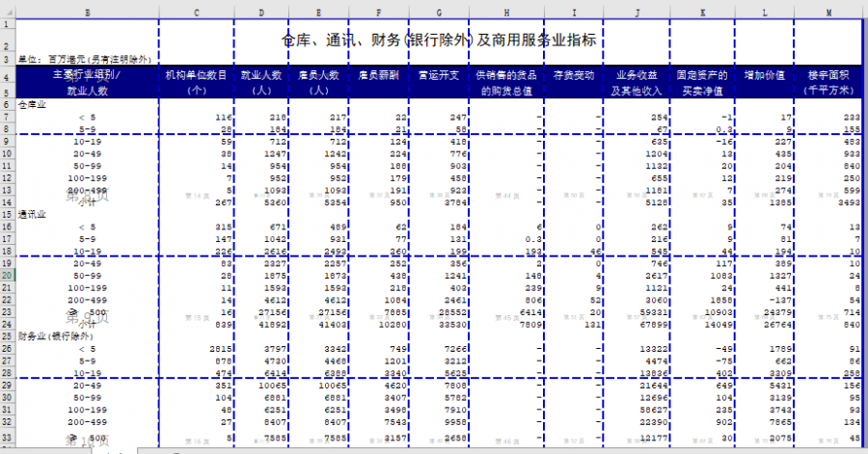
Task: Select column E header
Action: (x=318, y=13)
